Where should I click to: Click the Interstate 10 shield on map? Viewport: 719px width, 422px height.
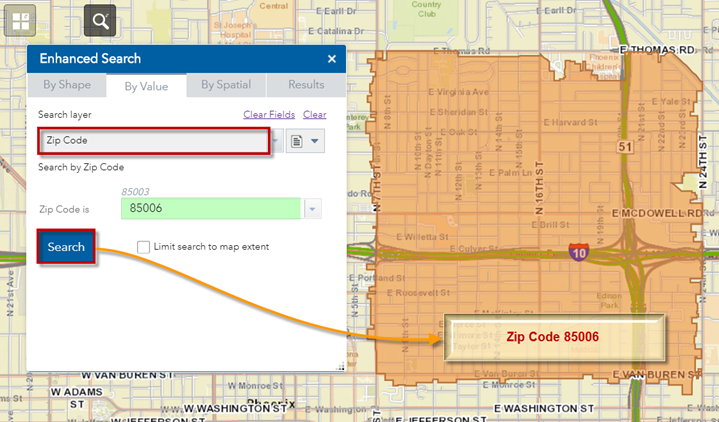578,251
